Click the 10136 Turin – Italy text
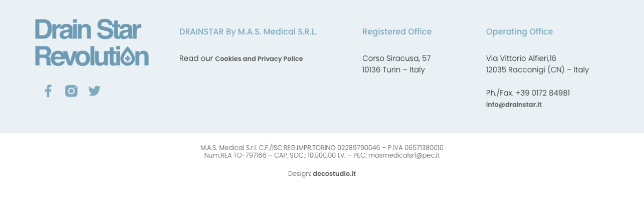The height and width of the screenshot is (206, 644). 393,70
